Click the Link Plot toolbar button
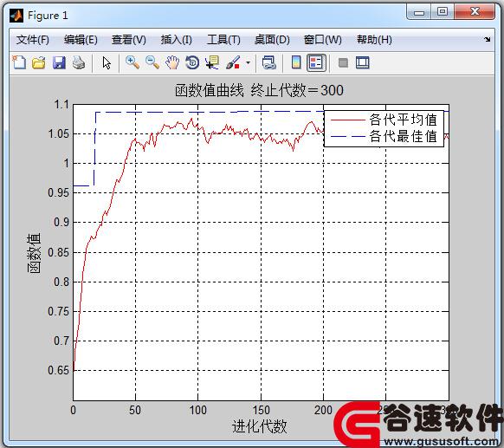504x448 pixels. pos(269,62)
